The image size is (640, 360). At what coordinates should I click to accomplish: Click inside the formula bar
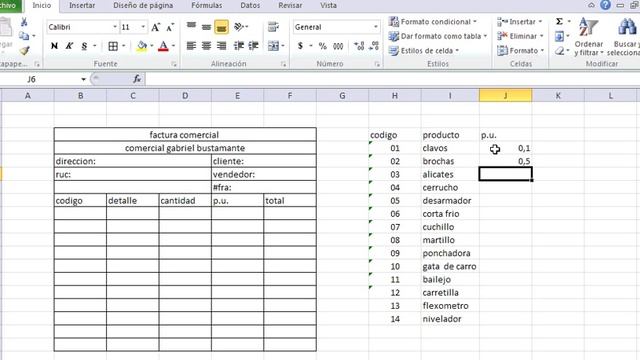tap(392, 79)
